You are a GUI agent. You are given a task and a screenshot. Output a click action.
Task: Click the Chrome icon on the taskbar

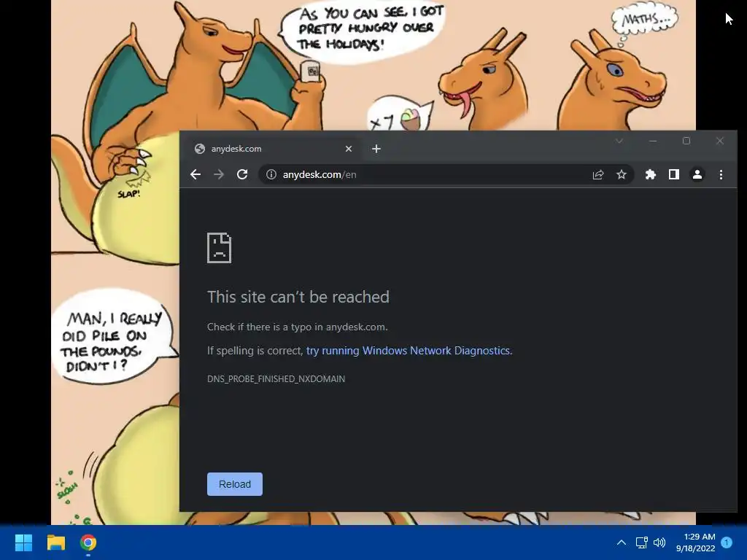pyautogui.click(x=88, y=542)
